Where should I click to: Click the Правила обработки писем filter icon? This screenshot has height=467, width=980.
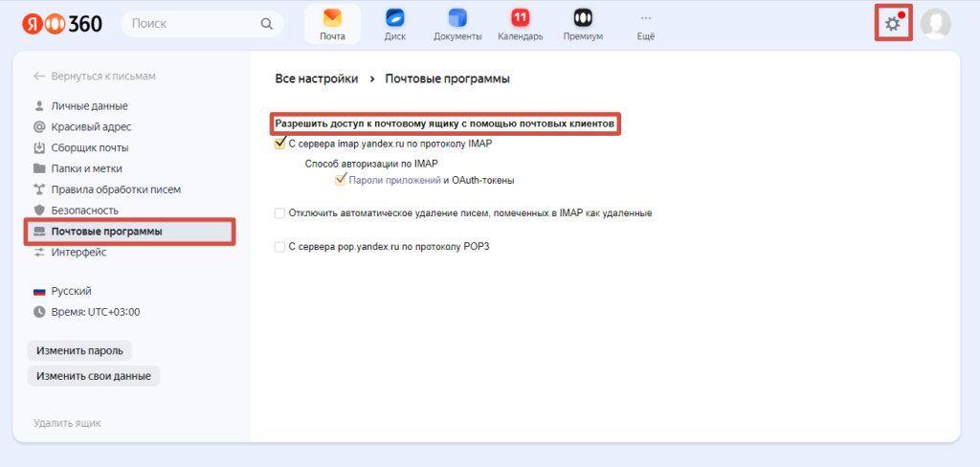(x=39, y=189)
